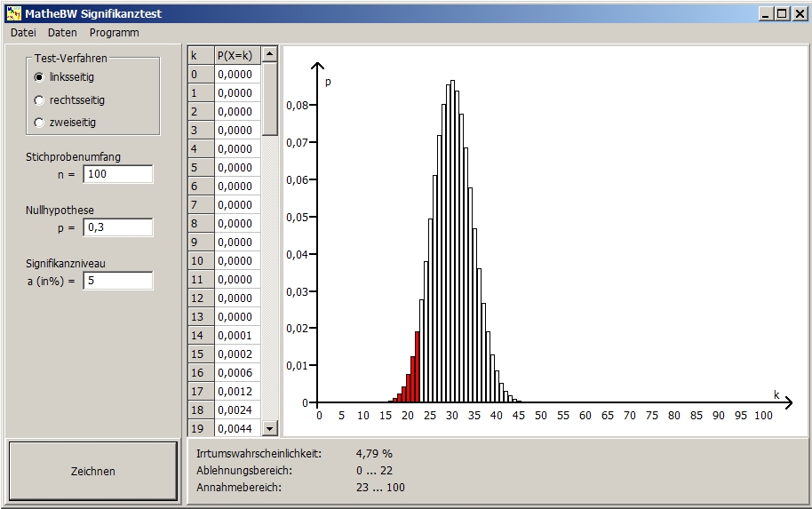Choose the zweiseitig test option

(39, 123)
